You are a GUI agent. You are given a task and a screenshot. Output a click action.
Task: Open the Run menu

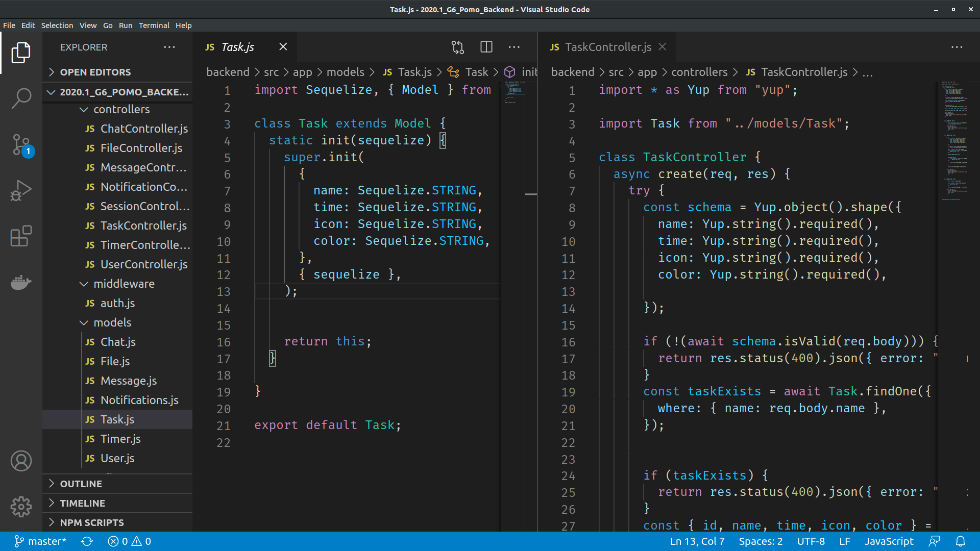126,25
